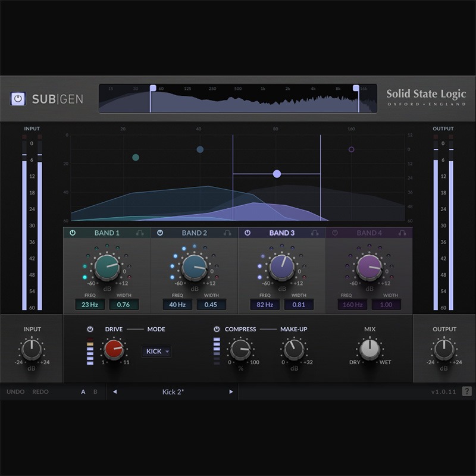This screenshot has height=476, width=476.
Task: Select the BAND 4 header tab
Action: tap(369, 233)
